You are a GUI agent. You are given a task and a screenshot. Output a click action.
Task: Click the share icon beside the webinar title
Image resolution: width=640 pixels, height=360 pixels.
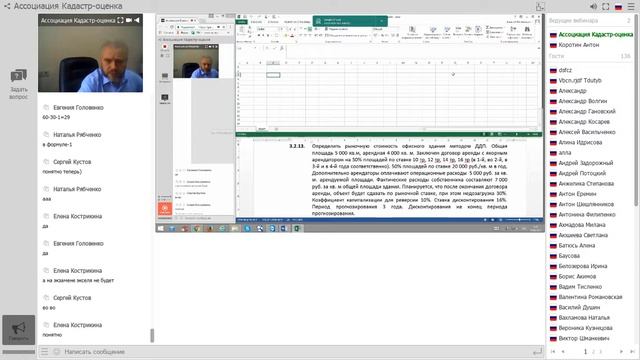tap(7, 6)
